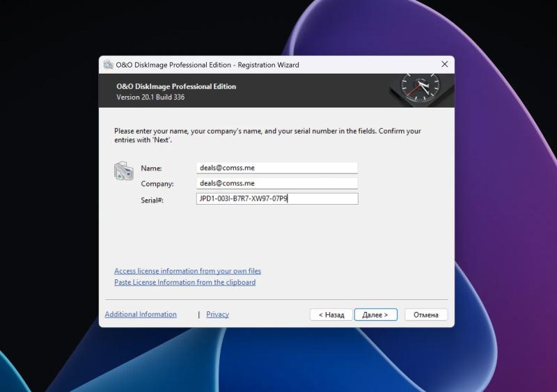Click the disk drives icon beside Name
This screenshot has height=392, width=557.
point(124,171)
